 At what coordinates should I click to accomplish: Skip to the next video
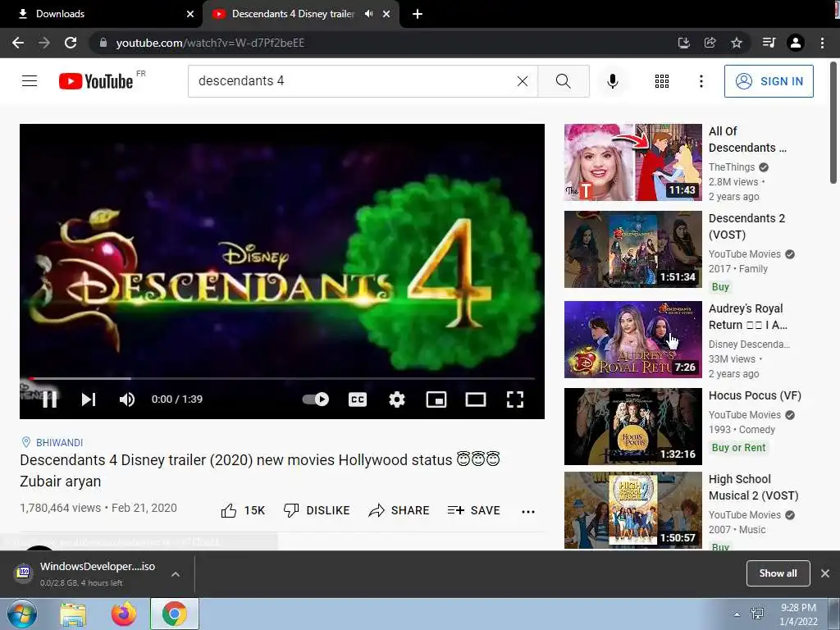tap(89, 399)
